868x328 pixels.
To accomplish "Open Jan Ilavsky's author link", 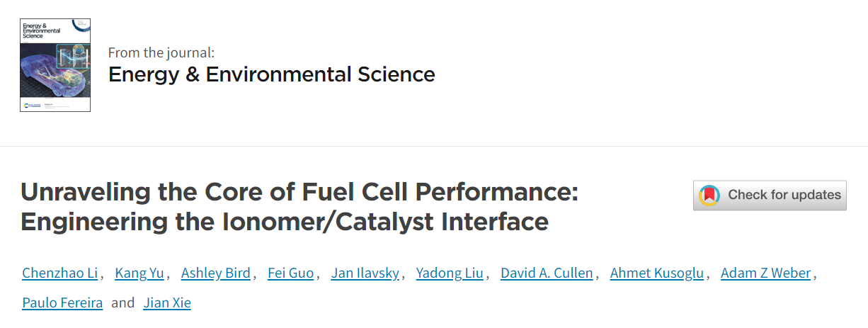I will point(365,273).
